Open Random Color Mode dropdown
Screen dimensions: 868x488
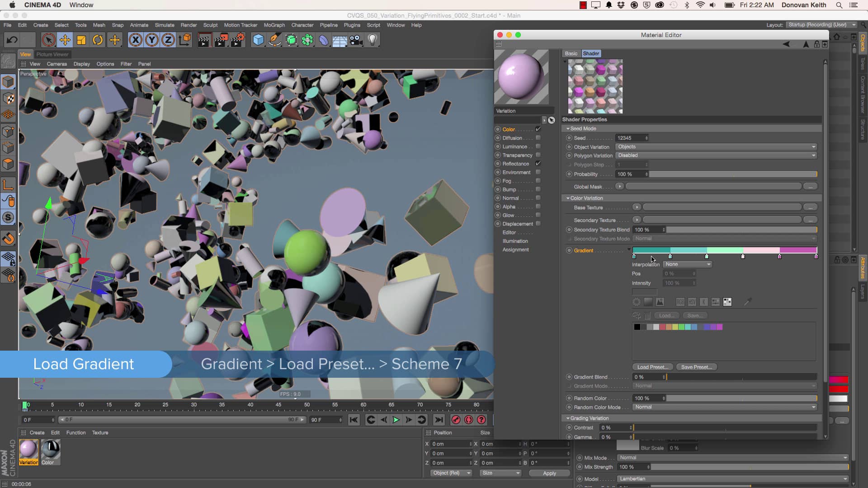[x=725, y=407]
